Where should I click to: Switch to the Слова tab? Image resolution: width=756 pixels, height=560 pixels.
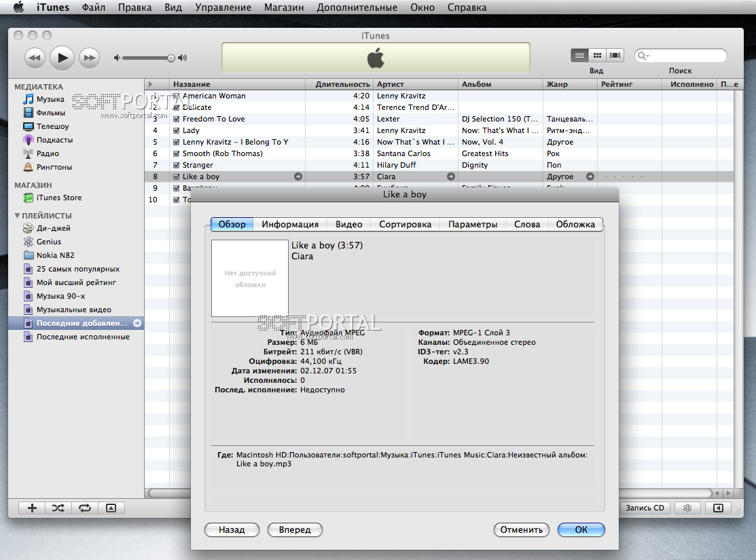click(x=527, y=224)
